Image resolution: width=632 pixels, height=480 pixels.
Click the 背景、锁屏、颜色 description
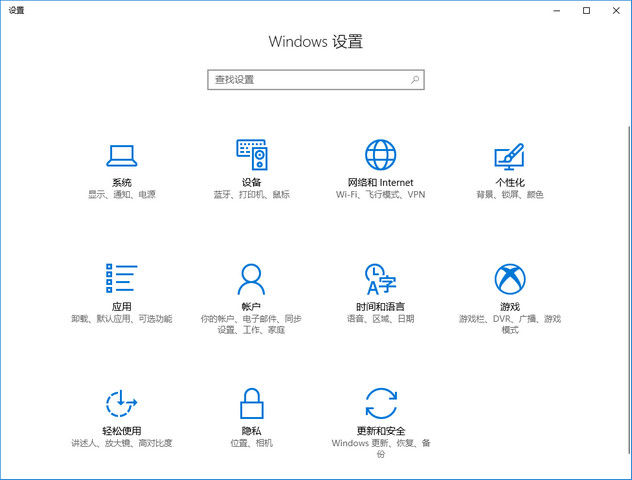coord(510,195)
